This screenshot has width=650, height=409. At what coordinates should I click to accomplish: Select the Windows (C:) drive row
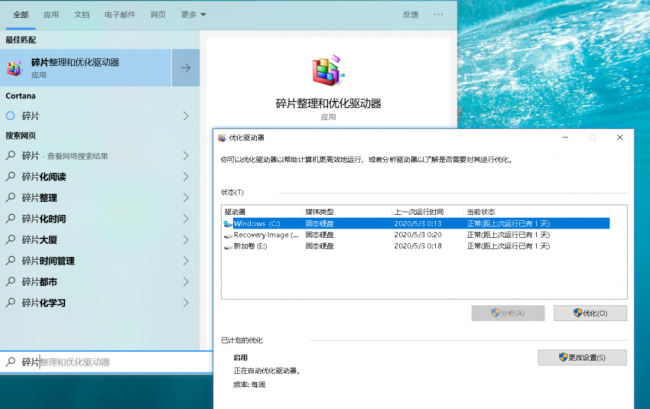(417, 224)
